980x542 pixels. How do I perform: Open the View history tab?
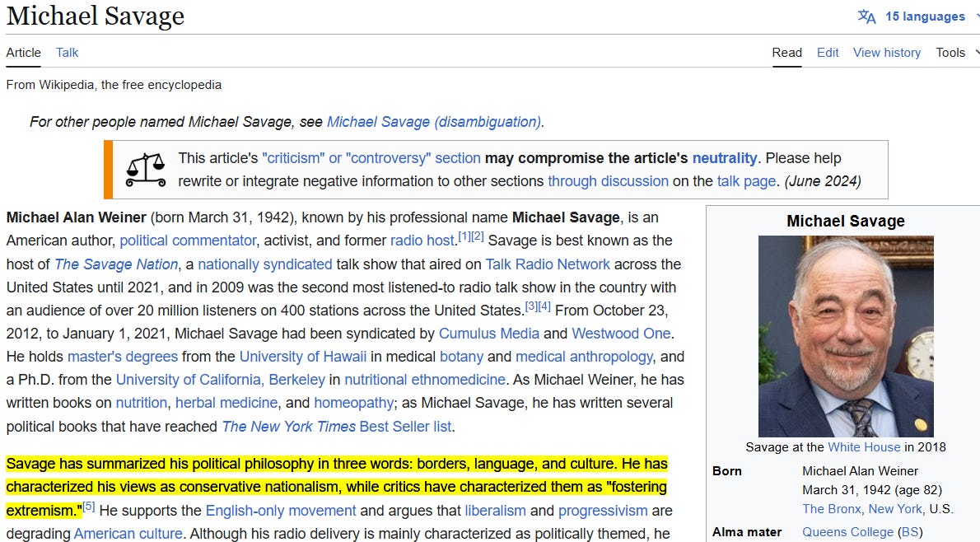point(887,53)
